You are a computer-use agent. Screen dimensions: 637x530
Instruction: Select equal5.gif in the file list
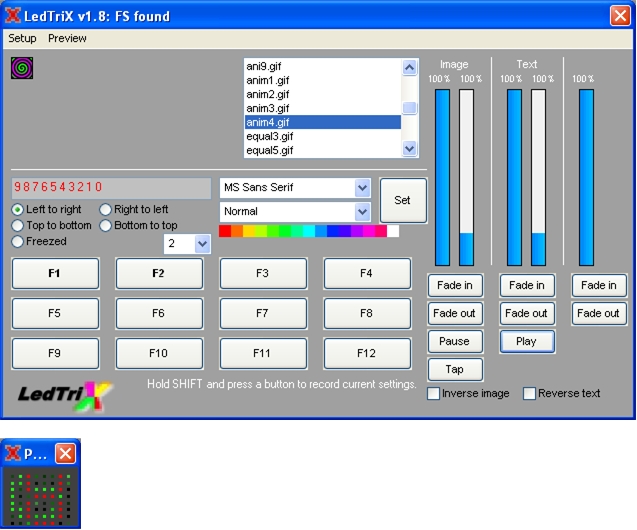[323, 150]
